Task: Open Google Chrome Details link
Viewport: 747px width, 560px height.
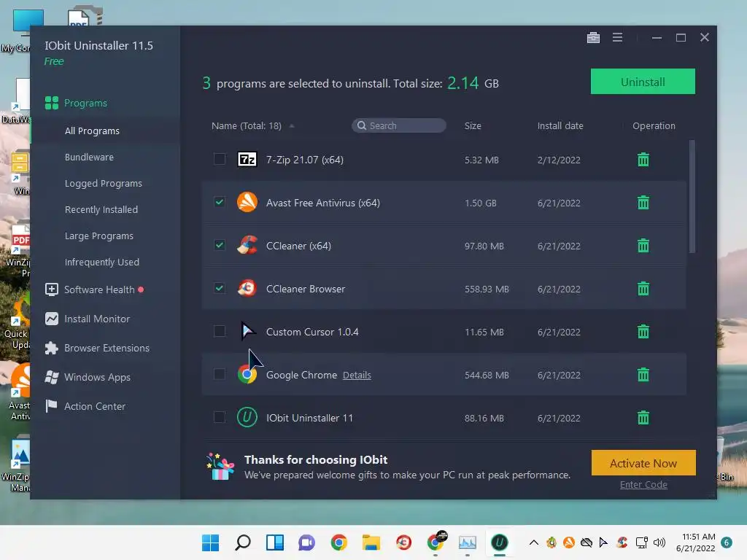Action: (357, 376)
